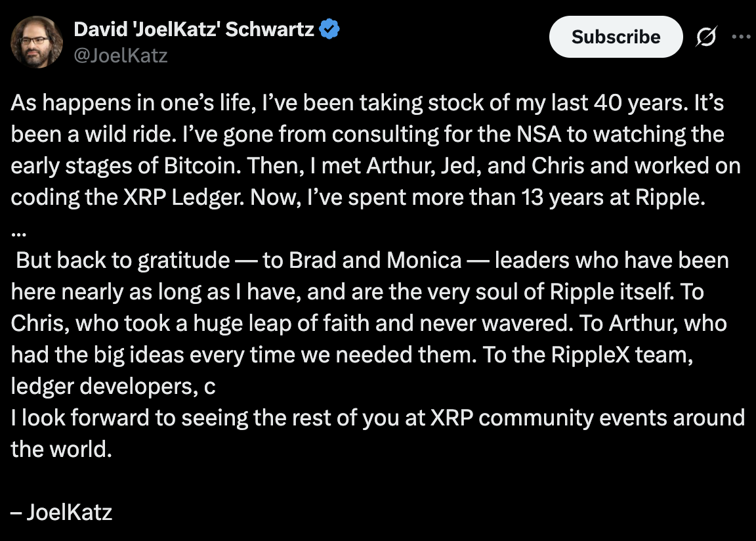Open the David 'JoelKatz' Schwartz display name
Viewport: 756px width, 541px height.
[194, 29]
